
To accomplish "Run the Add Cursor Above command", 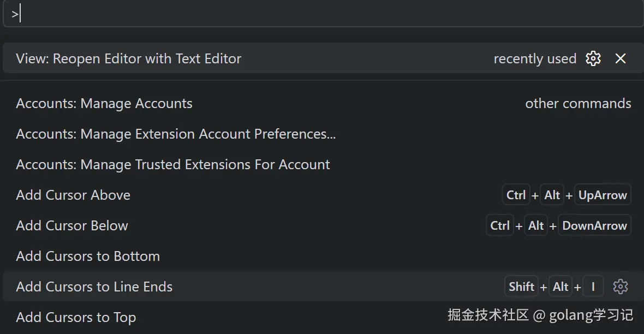I will point(73,195).
